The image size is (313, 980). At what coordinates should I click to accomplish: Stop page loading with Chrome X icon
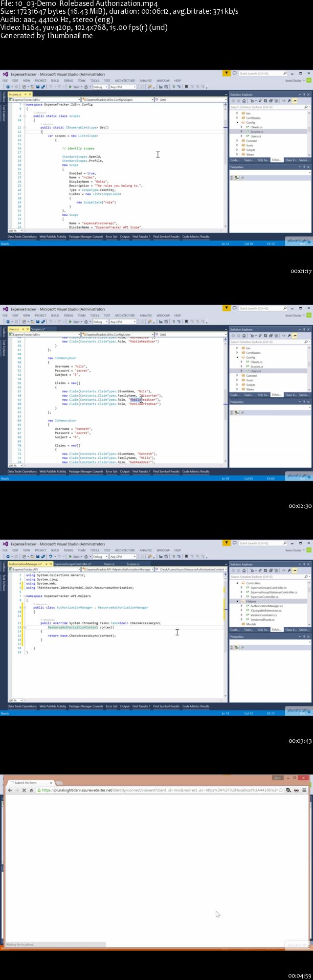click(24, 790)
